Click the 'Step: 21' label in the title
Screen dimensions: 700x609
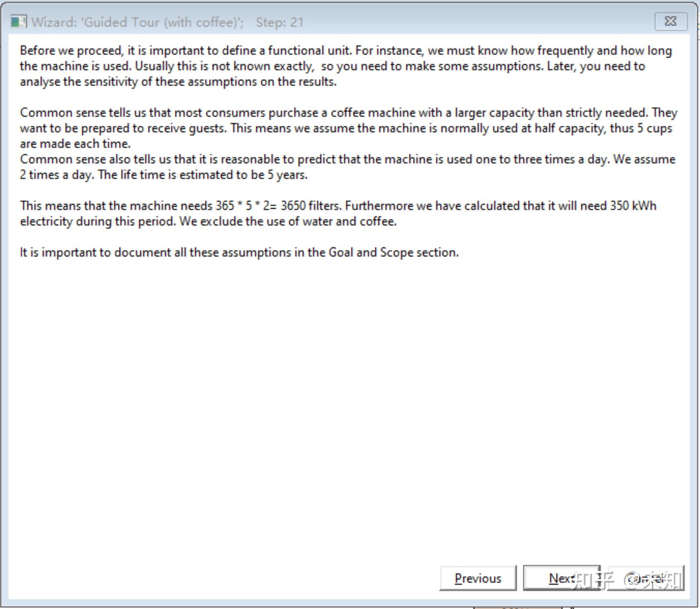(x=280, y=22)
